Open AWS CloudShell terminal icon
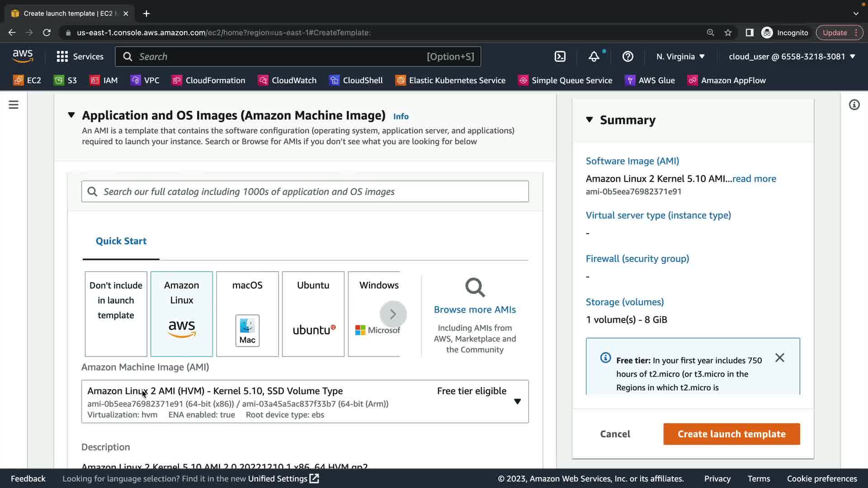The height and width of the screenshot is (488, 868). pyautogui.click(x=560, y=56)
